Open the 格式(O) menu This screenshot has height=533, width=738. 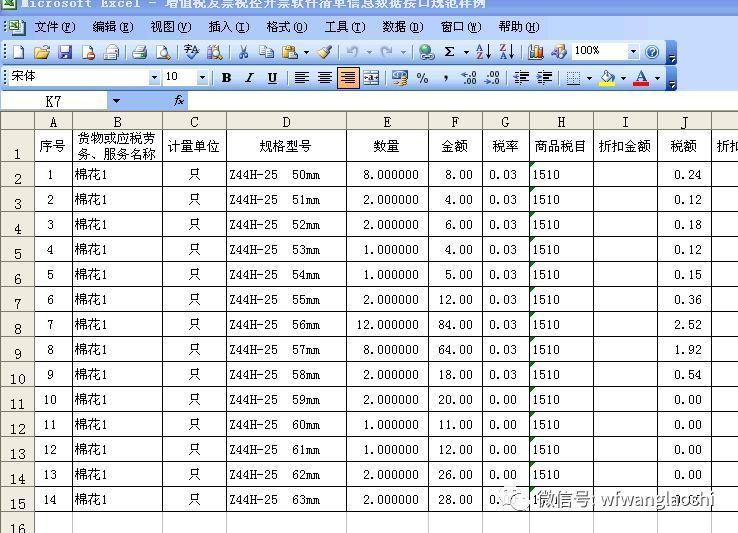(x=287, y=27)
